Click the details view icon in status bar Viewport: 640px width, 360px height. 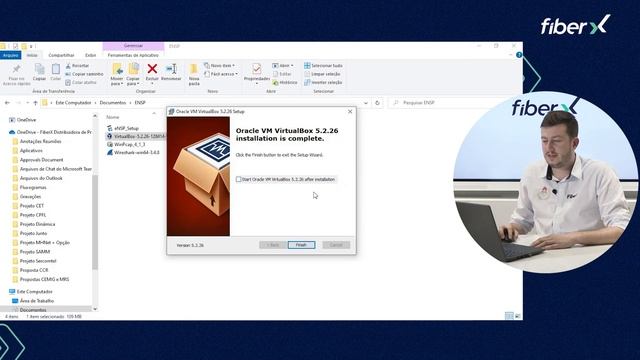pos(509,316)
